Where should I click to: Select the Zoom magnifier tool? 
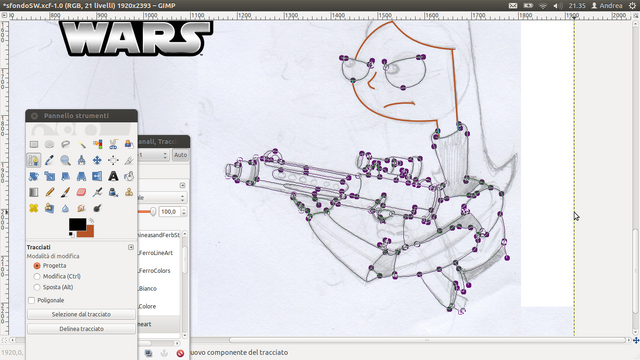coord(65,160)
